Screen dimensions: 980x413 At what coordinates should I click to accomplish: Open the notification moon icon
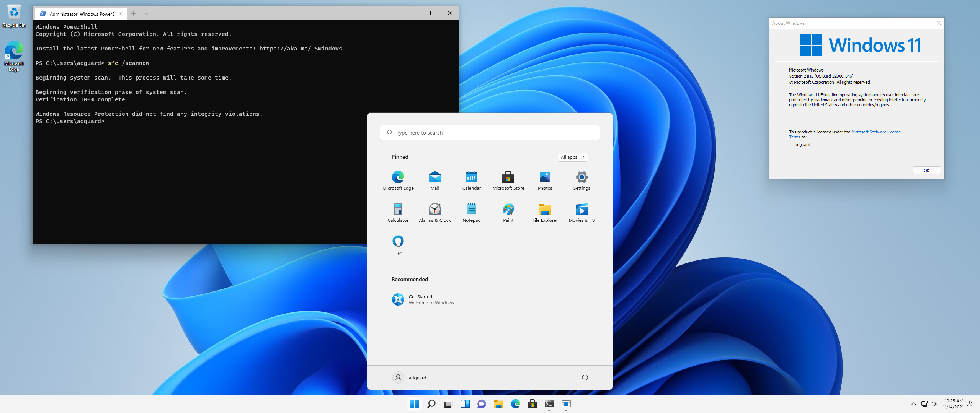[970, 404]
